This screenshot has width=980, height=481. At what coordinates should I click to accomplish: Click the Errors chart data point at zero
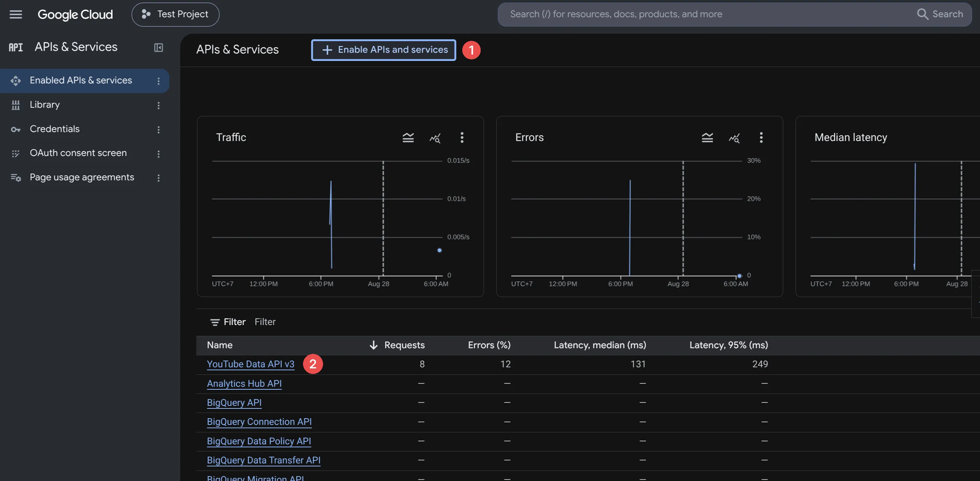739,276
